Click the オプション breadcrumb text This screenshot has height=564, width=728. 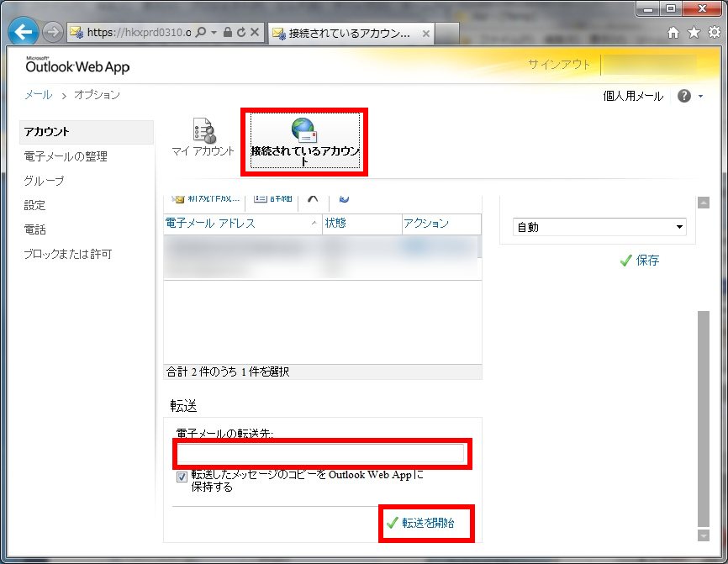coord(97,95)
